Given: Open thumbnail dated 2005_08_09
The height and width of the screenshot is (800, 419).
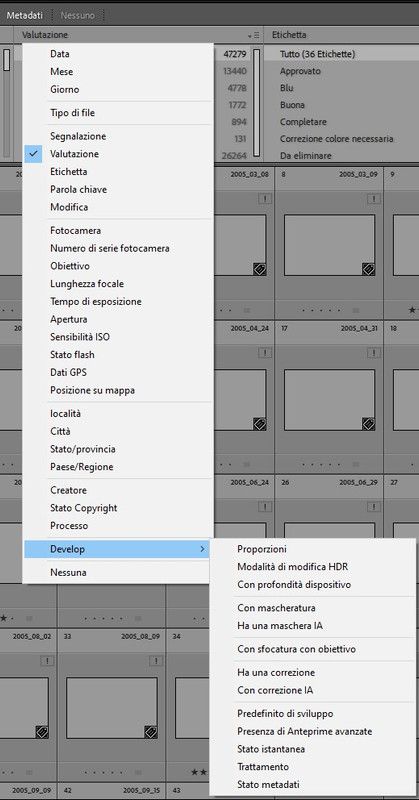Looking at the screenshot, I should pyautogui.click(x=112, y=708).
